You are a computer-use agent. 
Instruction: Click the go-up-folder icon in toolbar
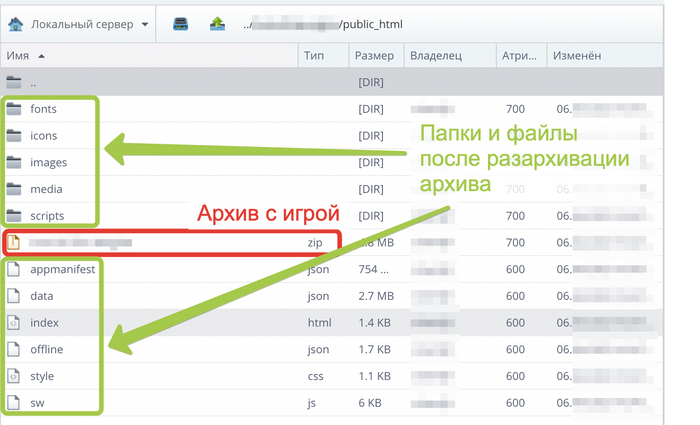click(217, 23)
